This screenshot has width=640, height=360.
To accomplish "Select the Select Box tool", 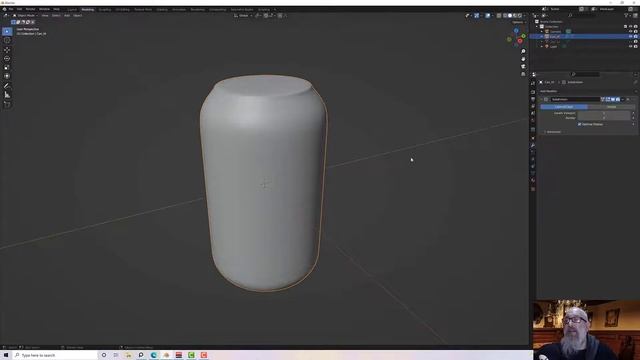I will point(7,31).
